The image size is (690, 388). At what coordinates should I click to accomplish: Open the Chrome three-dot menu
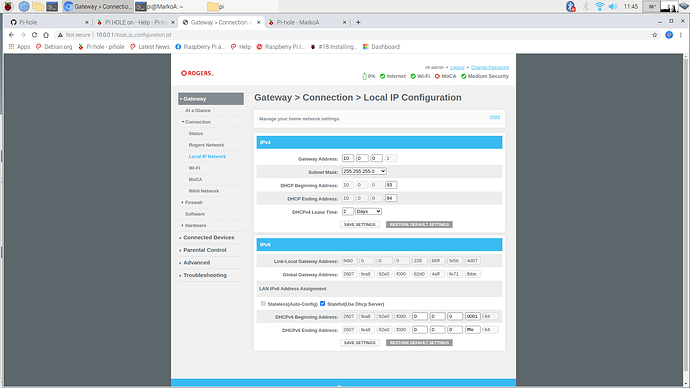click(681, 35)
